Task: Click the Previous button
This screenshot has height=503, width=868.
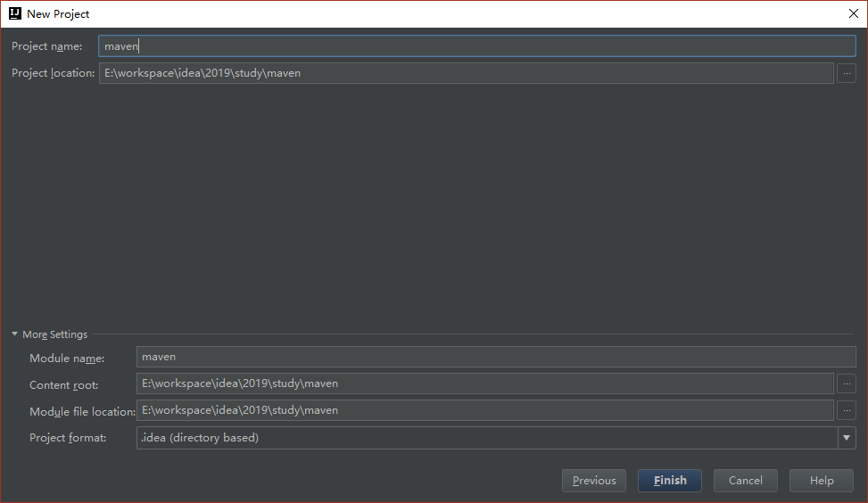Action: [594, 481]
